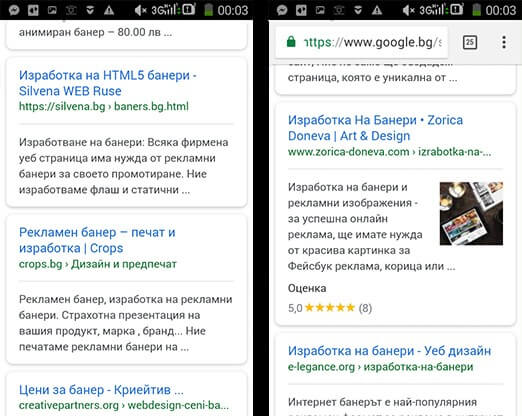
Task: Tap the Zorica Doneva result thumbnail image
Action: tap(471, 214)
